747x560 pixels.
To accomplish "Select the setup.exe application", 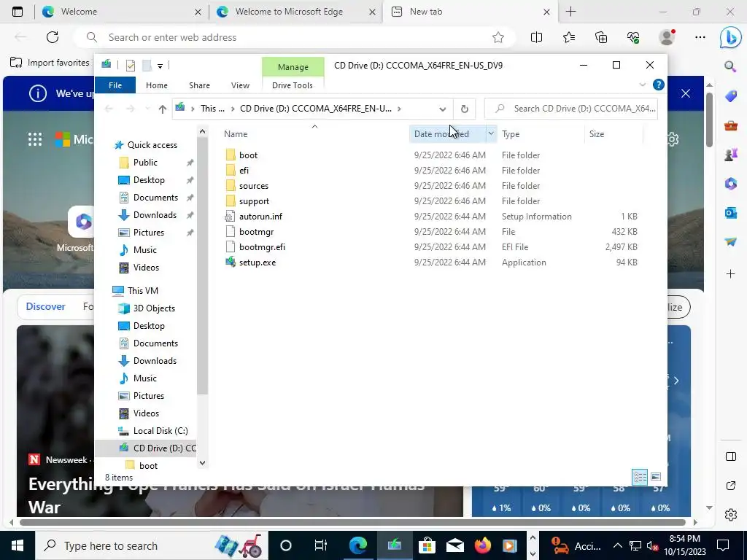I will [x=257, y=262].
